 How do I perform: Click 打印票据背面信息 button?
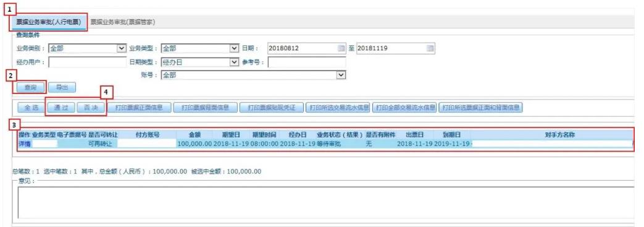(204, 108)
